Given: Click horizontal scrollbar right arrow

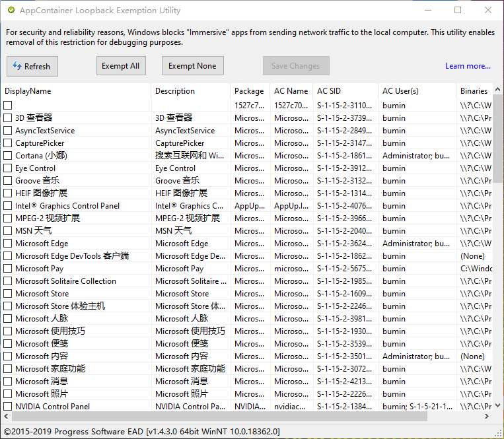Looking at the screenshot, I should [487, 416].
